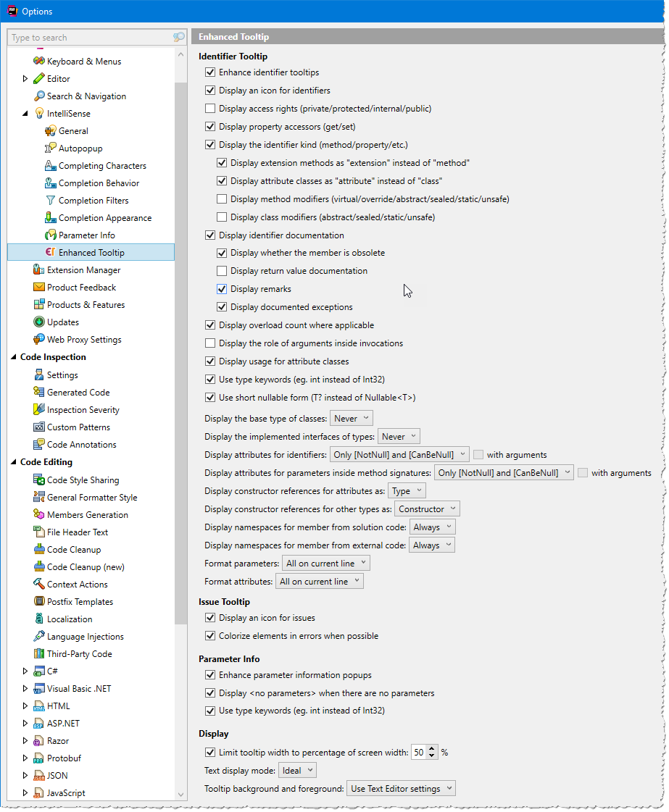Decrease the tooltip width percentage stepper
The width and height of the screenshot is (669, 812).
click(432, 756)
